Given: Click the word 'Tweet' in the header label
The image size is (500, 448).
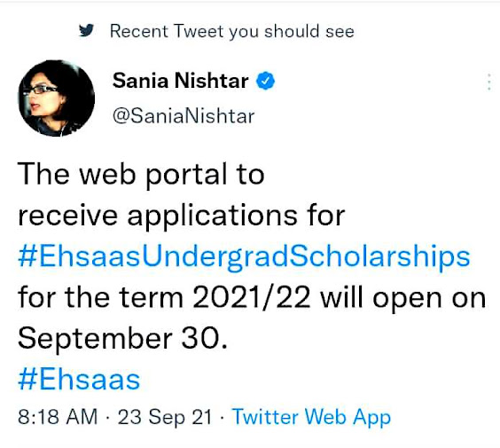Looking at the screenshot, I should click(x=199, y=31).
